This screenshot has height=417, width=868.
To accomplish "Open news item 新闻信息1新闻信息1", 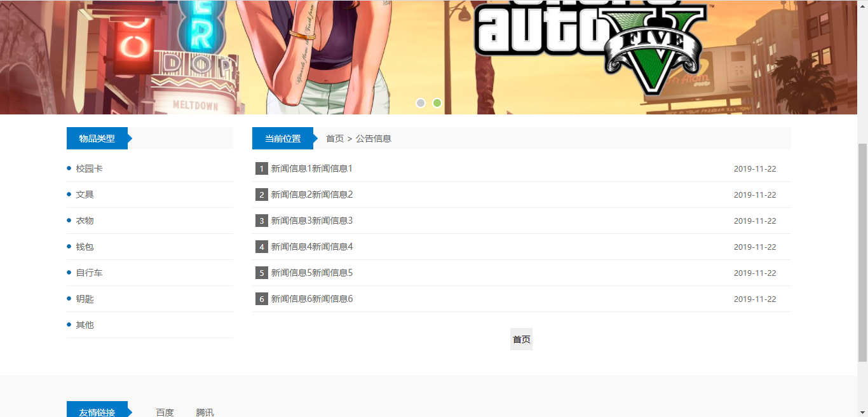I will 312,168.
